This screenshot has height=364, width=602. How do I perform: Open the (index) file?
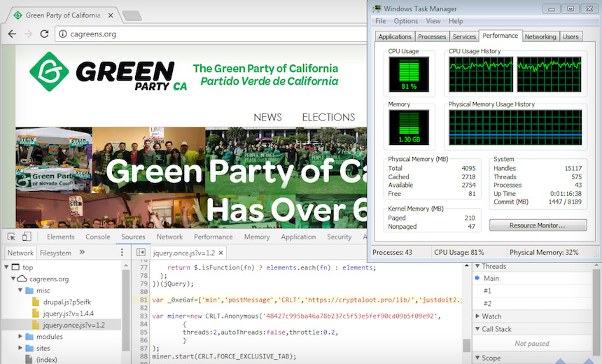46,359
